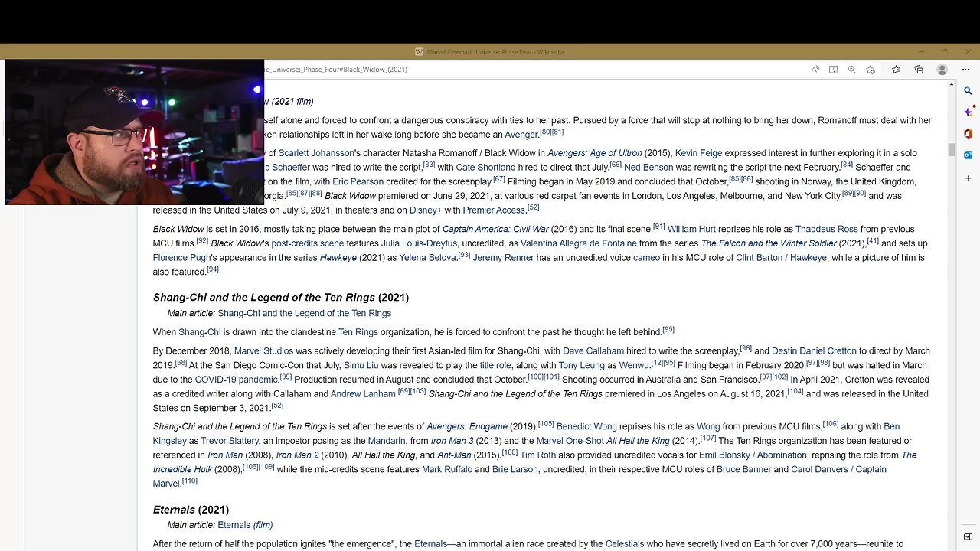980x551 pixels.
Task: Open the Destin Daniel Cretton link
Action: 814,351
